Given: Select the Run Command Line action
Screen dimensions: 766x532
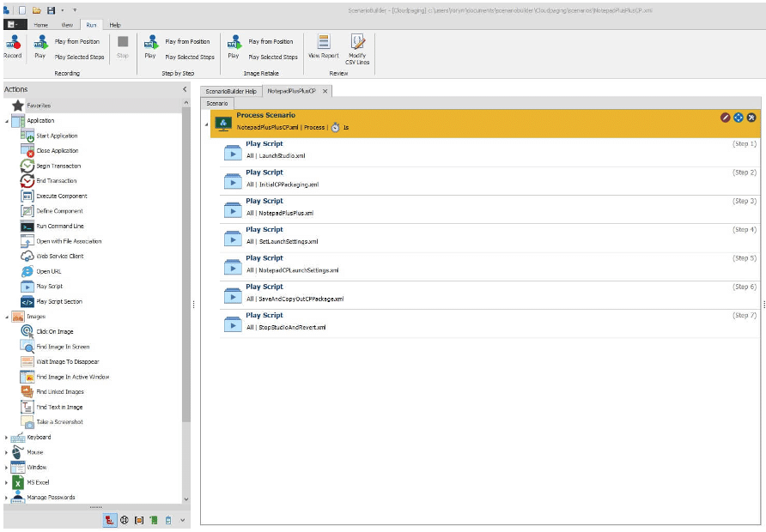Looking at the screenshot, I should tap(52, 227).
